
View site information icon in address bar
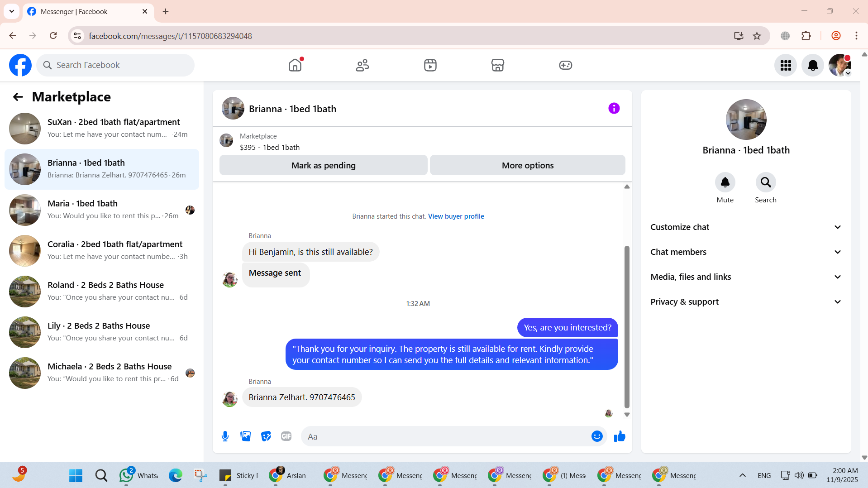click(x=78, y=36)
